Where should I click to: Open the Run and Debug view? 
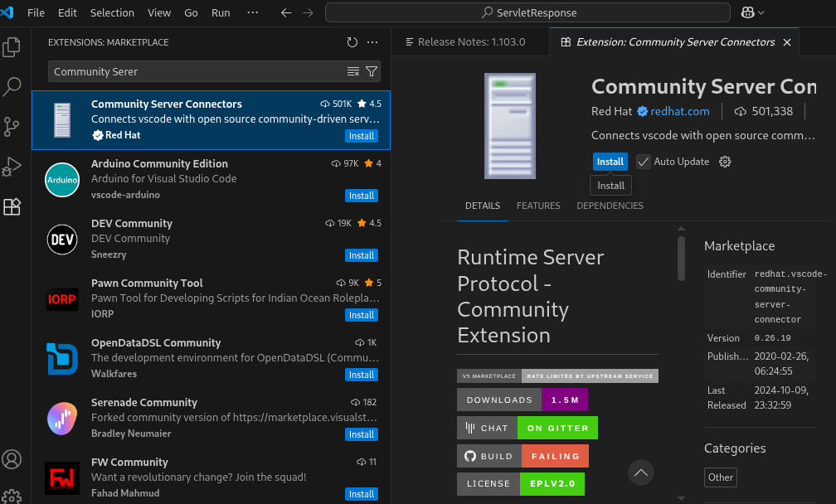click(x=12, y=167)
